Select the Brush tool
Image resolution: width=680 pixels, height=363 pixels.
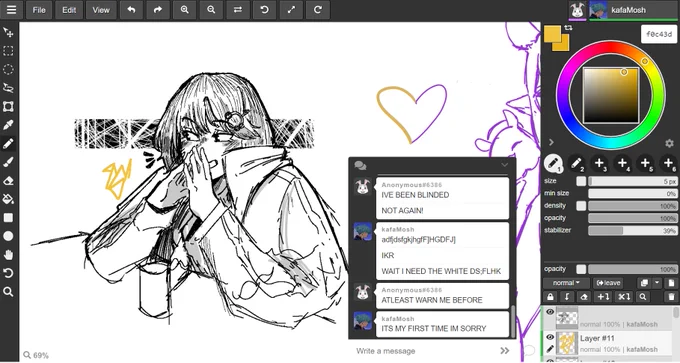pos(8,162)
